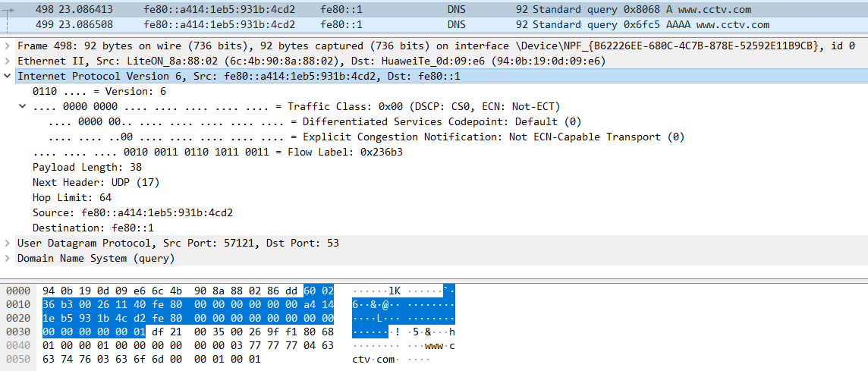Select the Next Header: UDP (17) field

[96, 183]
